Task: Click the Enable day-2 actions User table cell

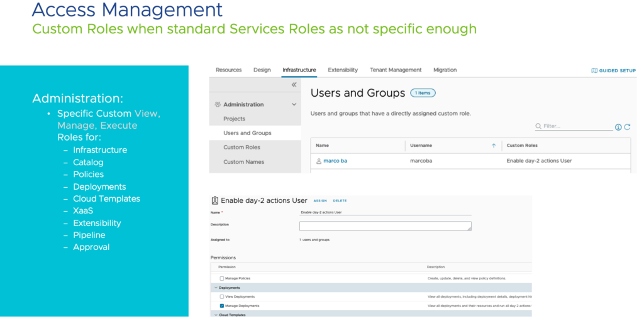Action: 539,161
